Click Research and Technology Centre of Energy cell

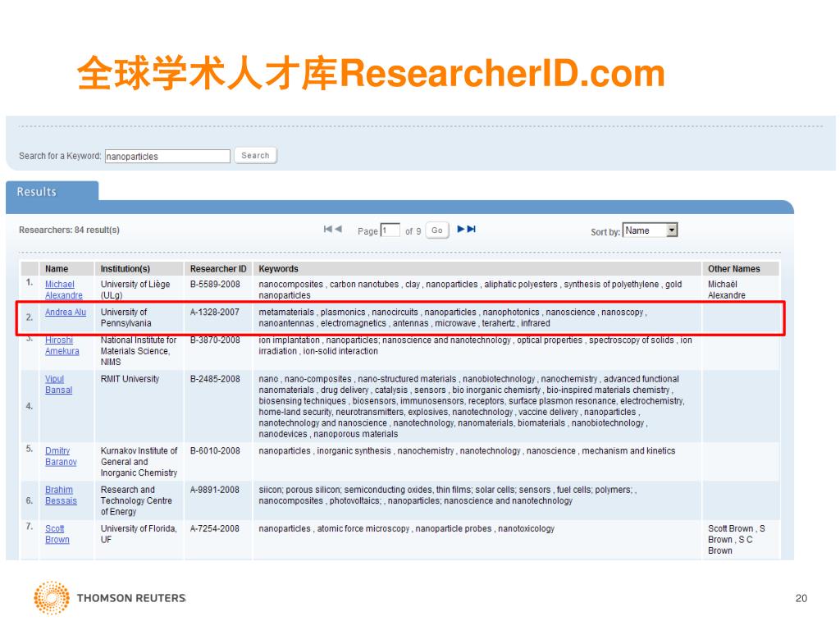(x=137, y=500)
